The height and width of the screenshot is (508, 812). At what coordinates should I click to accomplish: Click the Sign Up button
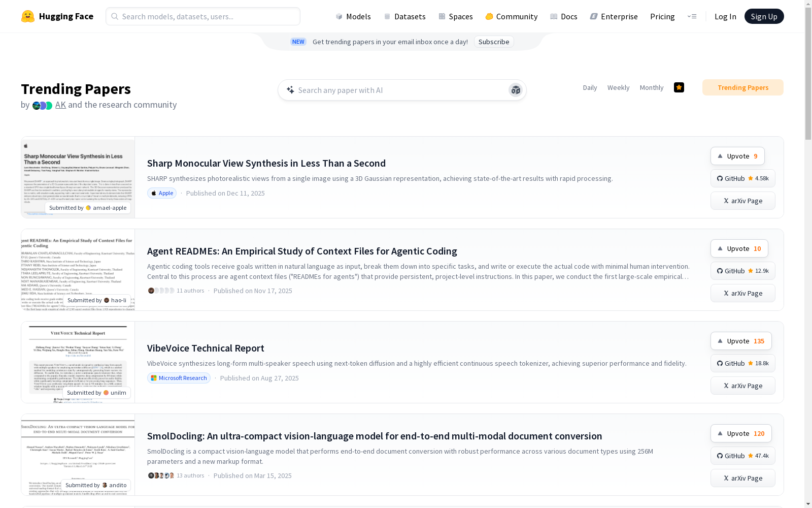click(x=764, y=16)
